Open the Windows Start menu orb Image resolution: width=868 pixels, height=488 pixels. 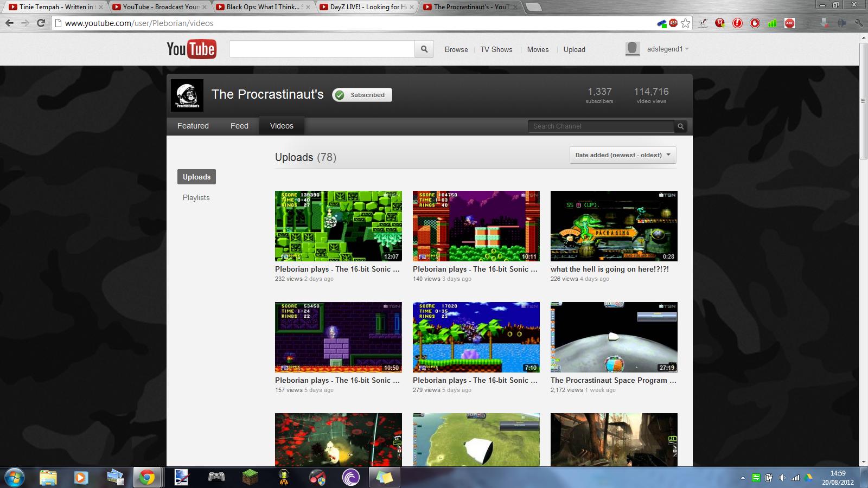(x=15, y=477)
